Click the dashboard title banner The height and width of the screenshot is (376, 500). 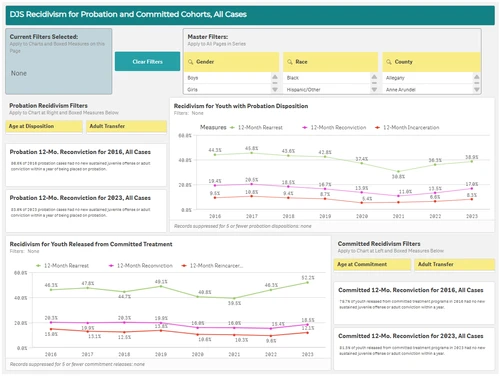coord(250,15)
